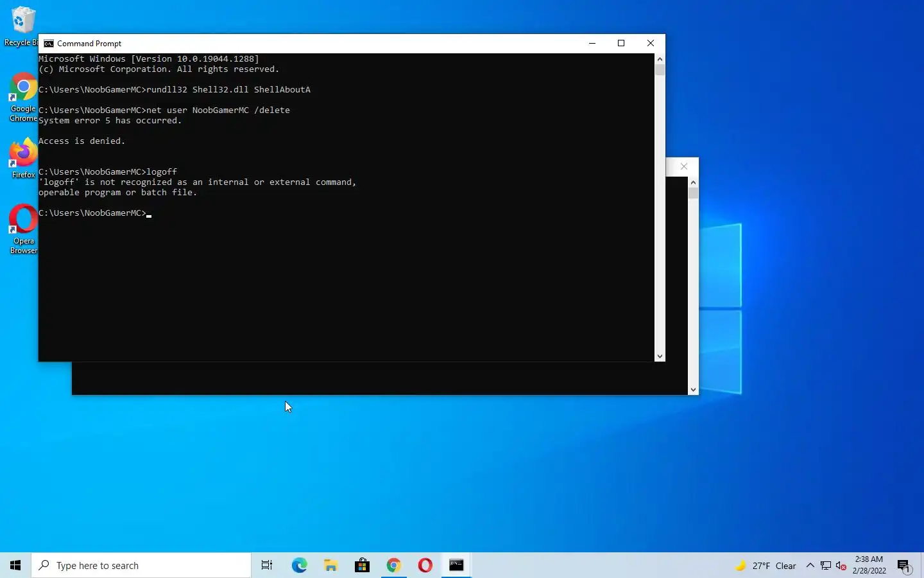
Task: Click scroll down arrow in Command Prompt
Action: (660, 356)
